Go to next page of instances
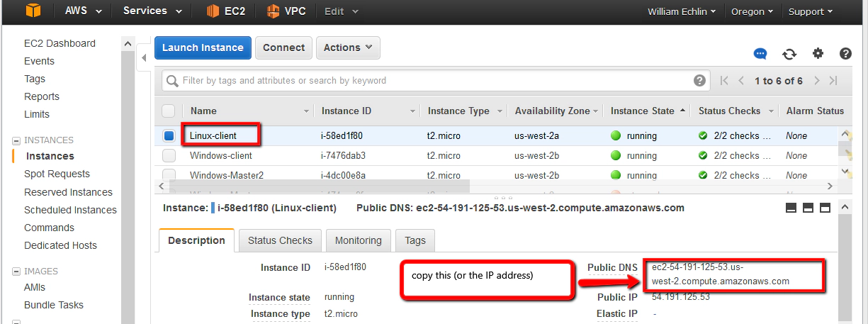This screenshot has width=868, height=324. coord(817,81)
